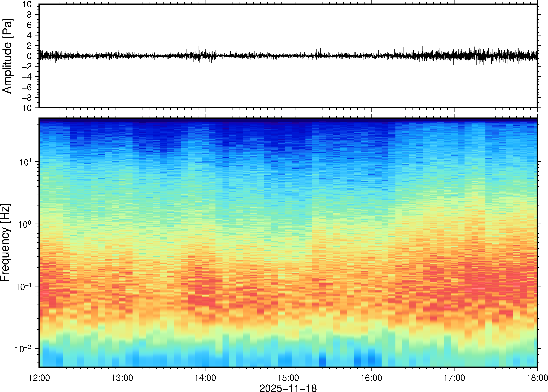Click the -6 amplitude tick label
548x392 pixels.
point(27,87)
